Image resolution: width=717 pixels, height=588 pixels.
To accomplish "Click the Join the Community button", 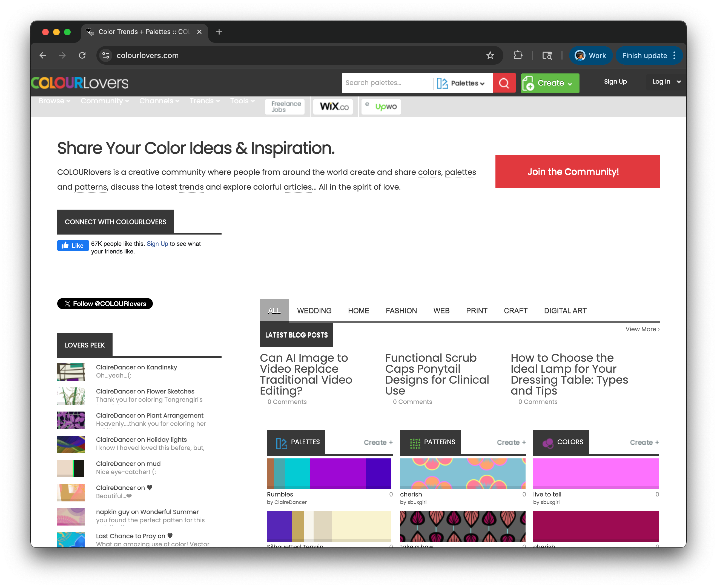I will point(577,172).
